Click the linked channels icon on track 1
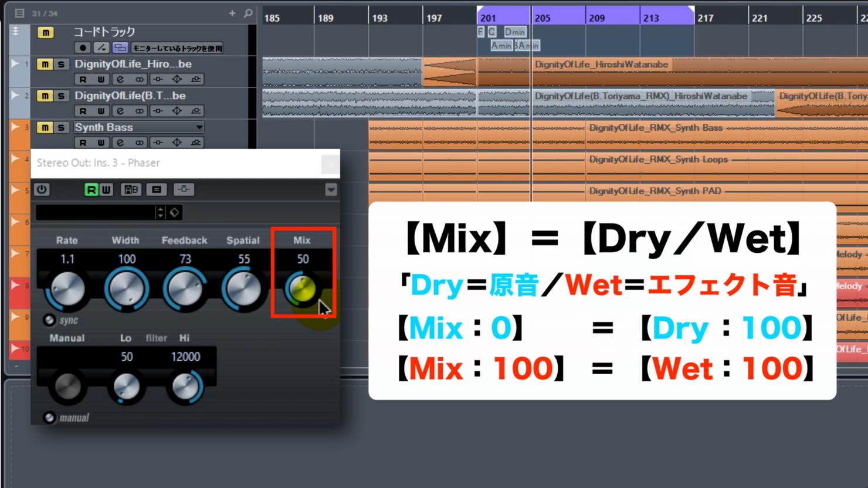Viewport: 868px width, 488px height. coord(140,79)
